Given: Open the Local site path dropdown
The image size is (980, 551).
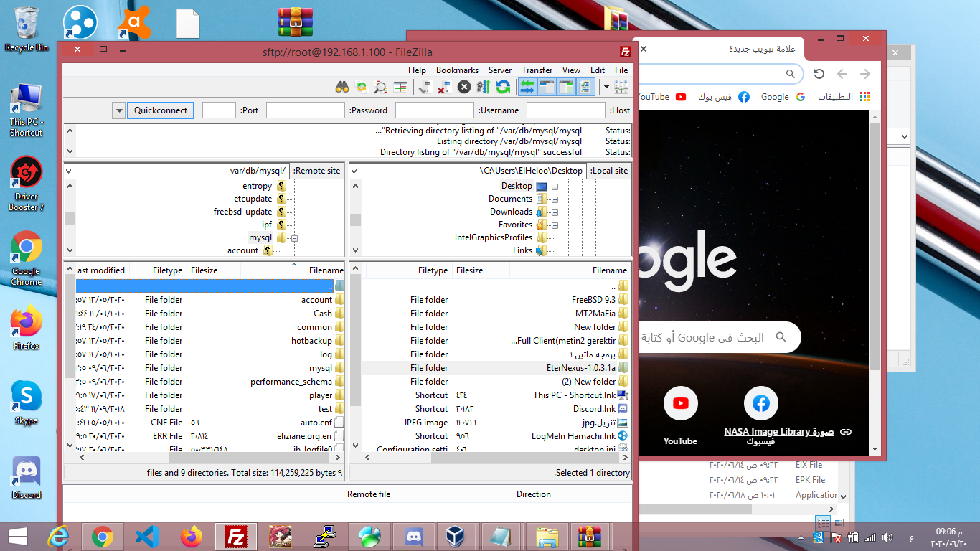Looking at the screenshot, I should click(354, 171).
